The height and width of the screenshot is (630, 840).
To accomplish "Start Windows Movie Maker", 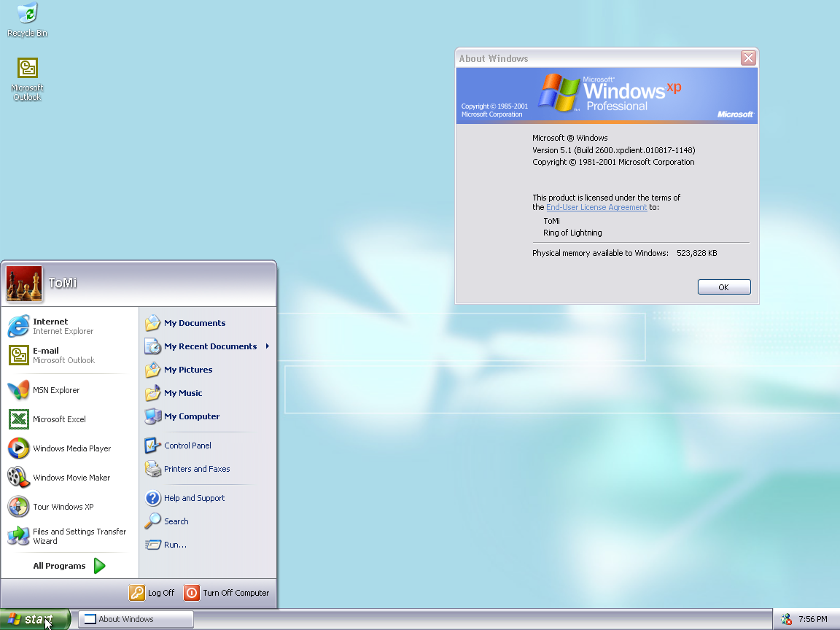I will (71, 478).
